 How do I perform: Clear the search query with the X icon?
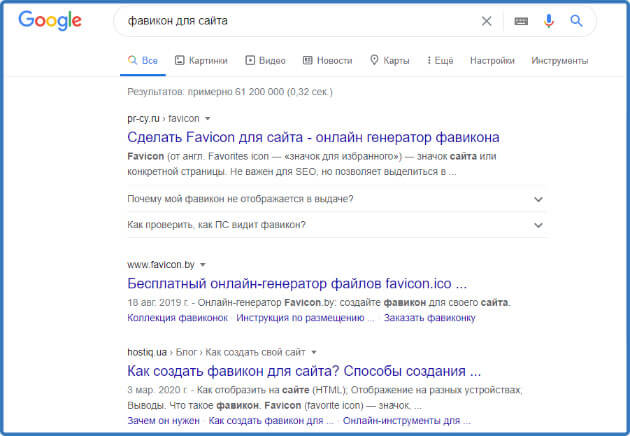pyautogui.click(x=486, y=21)
